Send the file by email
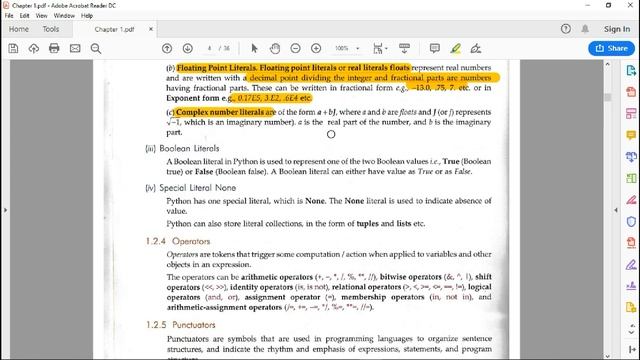 [x=75, y=49]
